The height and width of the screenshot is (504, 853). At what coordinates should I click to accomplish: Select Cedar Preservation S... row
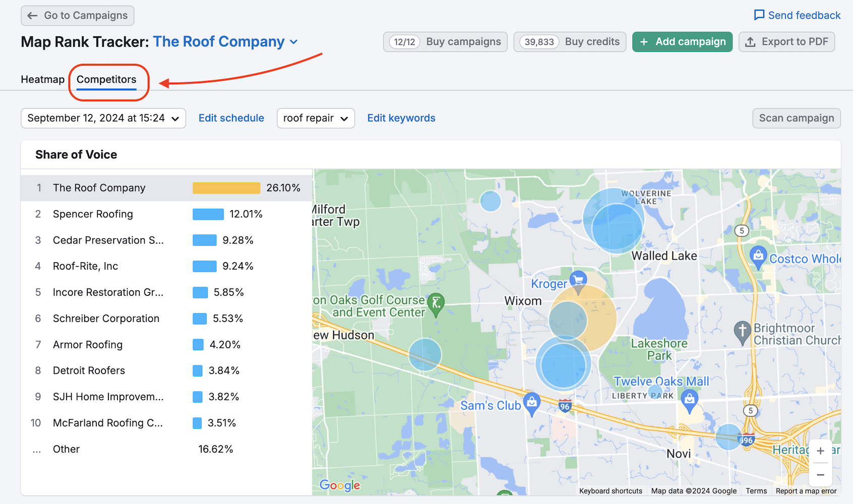[x=166, y=240]
